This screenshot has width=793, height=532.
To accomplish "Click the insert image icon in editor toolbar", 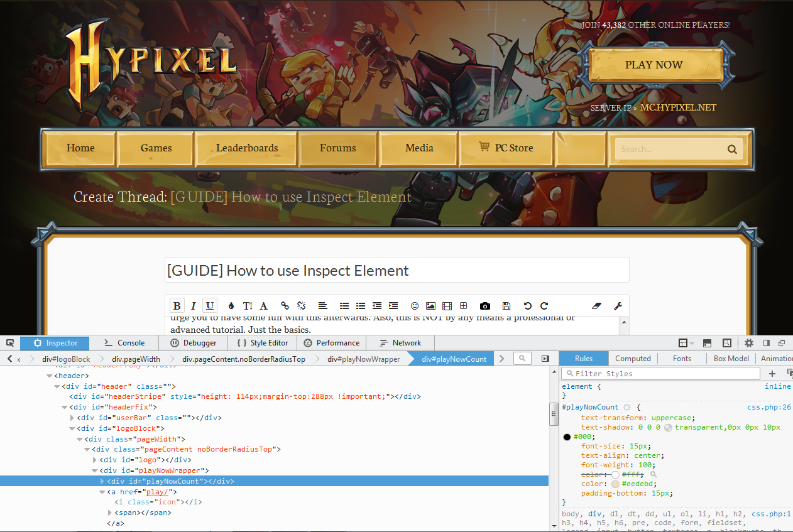I will [x=430, y=306].
